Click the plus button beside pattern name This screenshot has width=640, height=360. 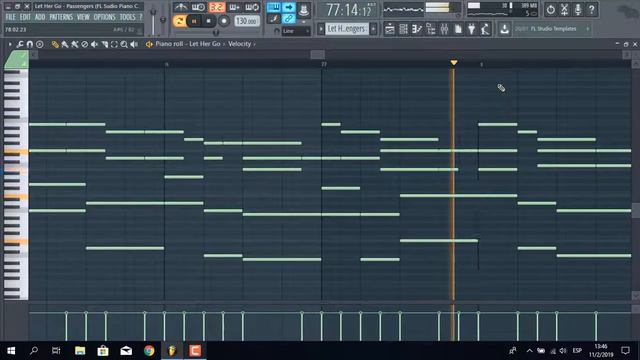[x=373, y=29]
